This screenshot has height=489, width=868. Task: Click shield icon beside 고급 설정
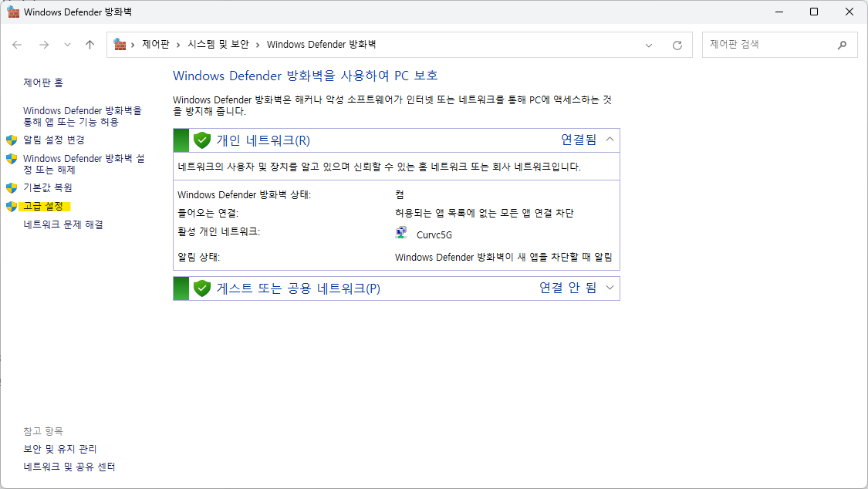(12, 207)
